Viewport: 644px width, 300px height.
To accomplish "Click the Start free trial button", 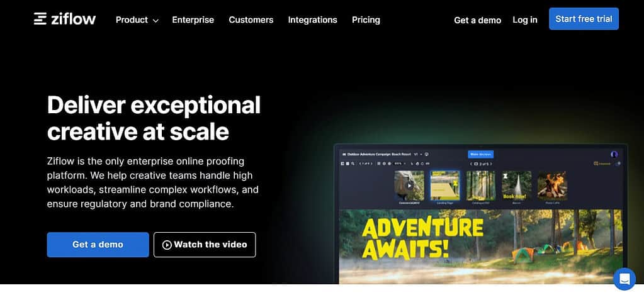I will [x=584, y=19].
